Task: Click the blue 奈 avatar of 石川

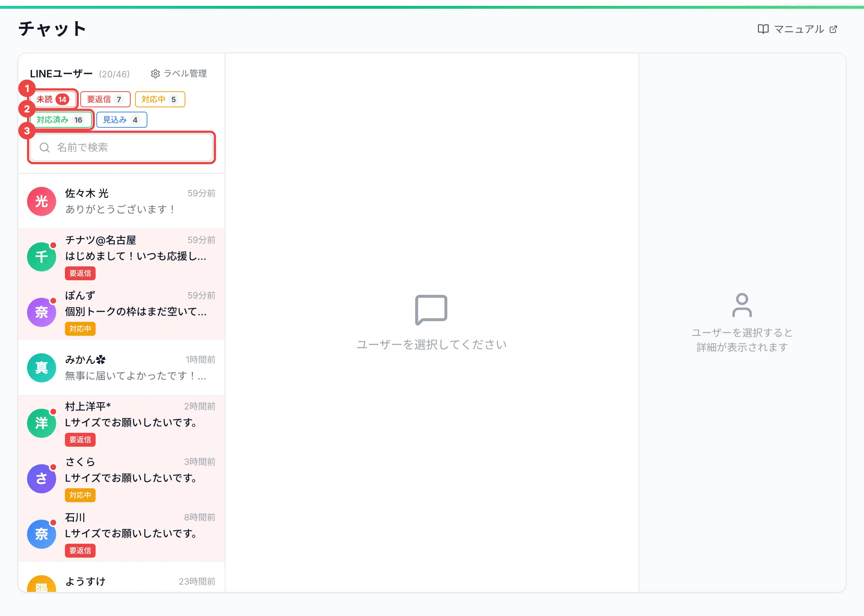Action: [41, 535]
